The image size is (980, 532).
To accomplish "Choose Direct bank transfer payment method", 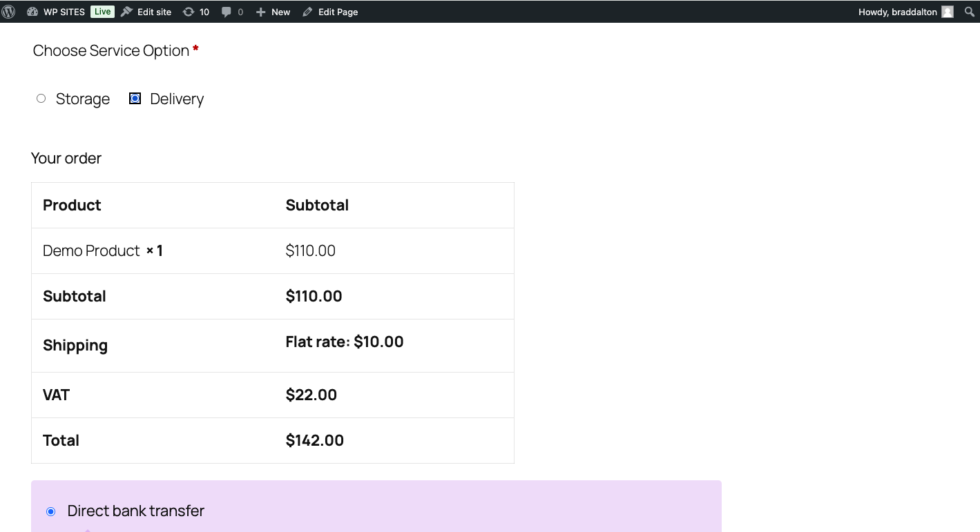I will pos(51,511).
